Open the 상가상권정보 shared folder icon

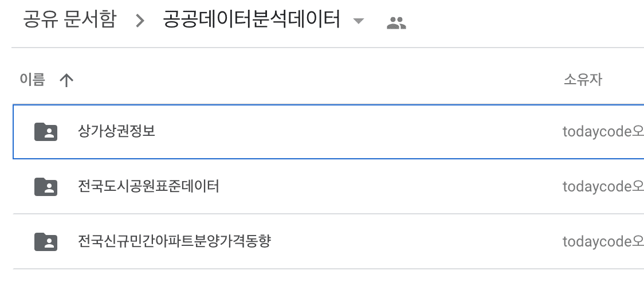click(46, 132)
